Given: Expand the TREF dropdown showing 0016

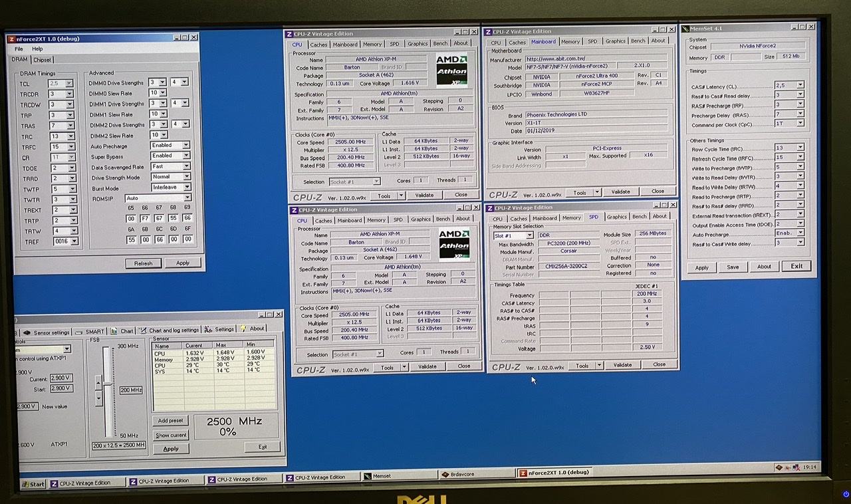Looking at the screenshot, I should 74,241.
